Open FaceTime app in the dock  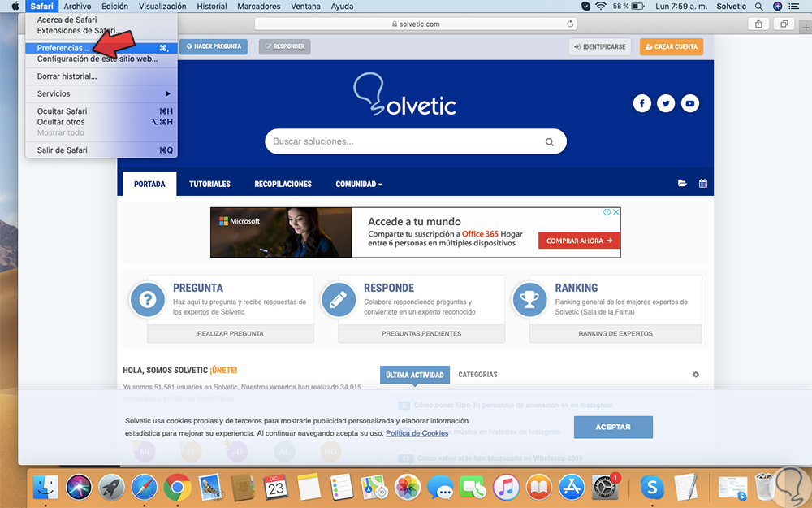tap(473, 487)
